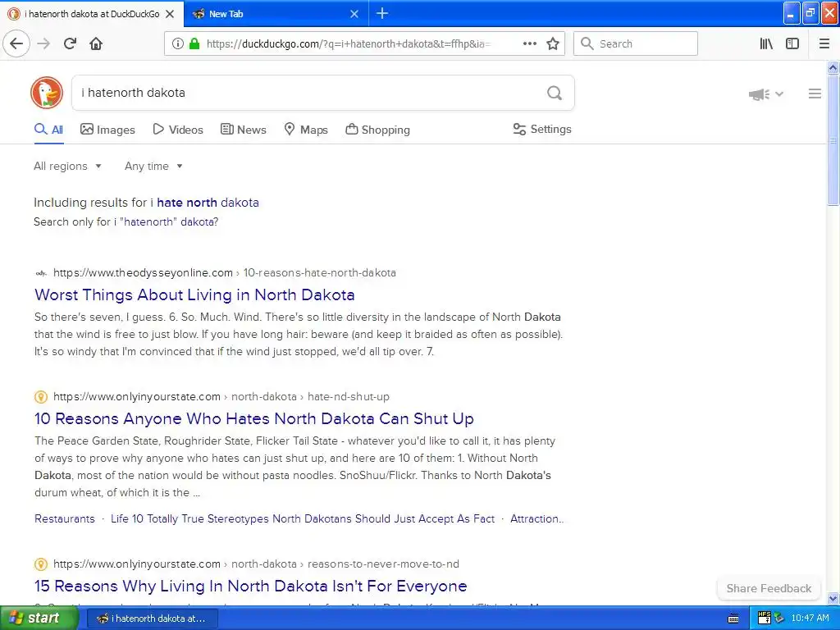This screenshot has width=840, height=630.
Task: Open 'Worst Things About Living in North Dakota'
Action: [194, 295]
